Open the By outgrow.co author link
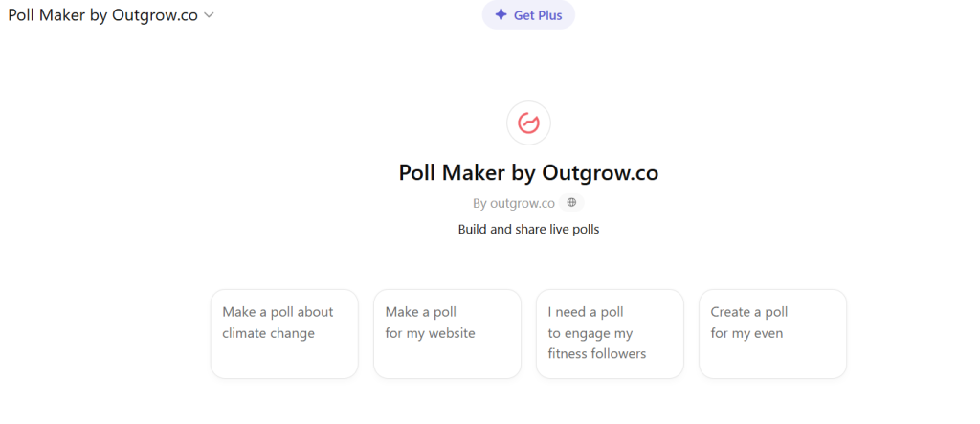This screenshot has height=424, width=980. point(515,203)
